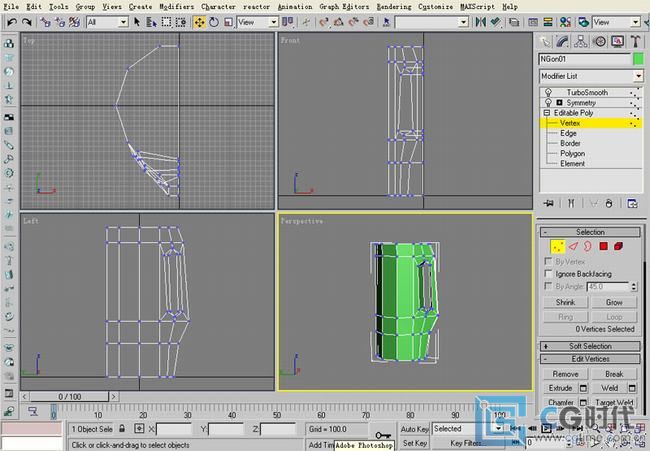Click the Break vertices button
Screen dimensions: 650x451
tap(614, 374)
